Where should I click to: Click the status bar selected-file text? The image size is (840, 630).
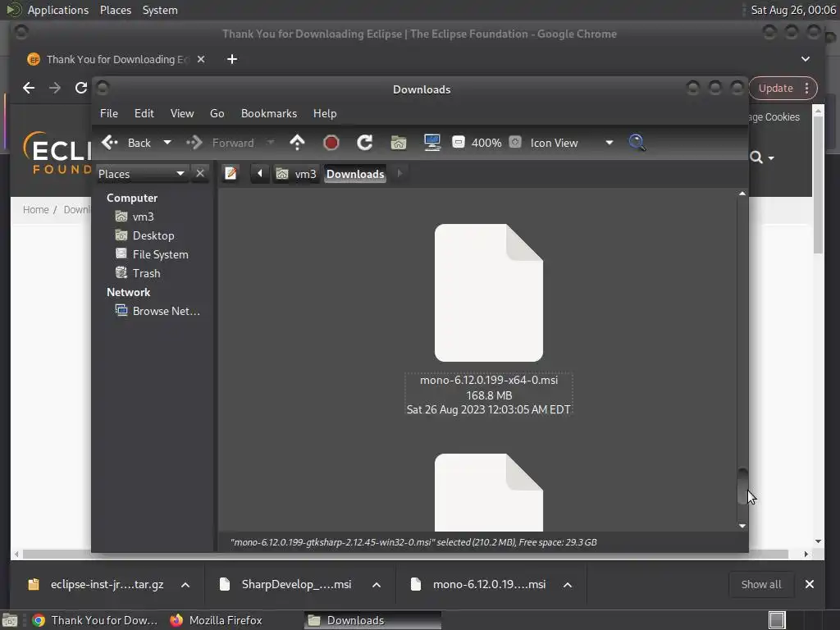[413, 542]
